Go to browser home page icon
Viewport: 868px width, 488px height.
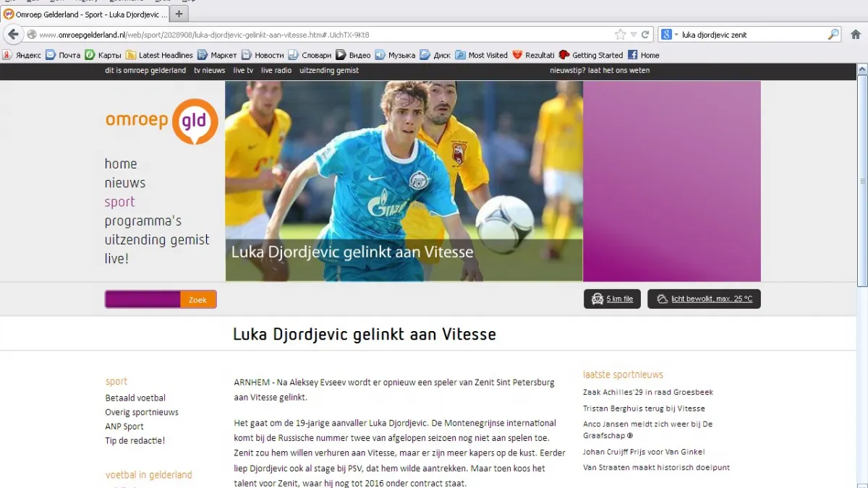(x=856, y=35)
